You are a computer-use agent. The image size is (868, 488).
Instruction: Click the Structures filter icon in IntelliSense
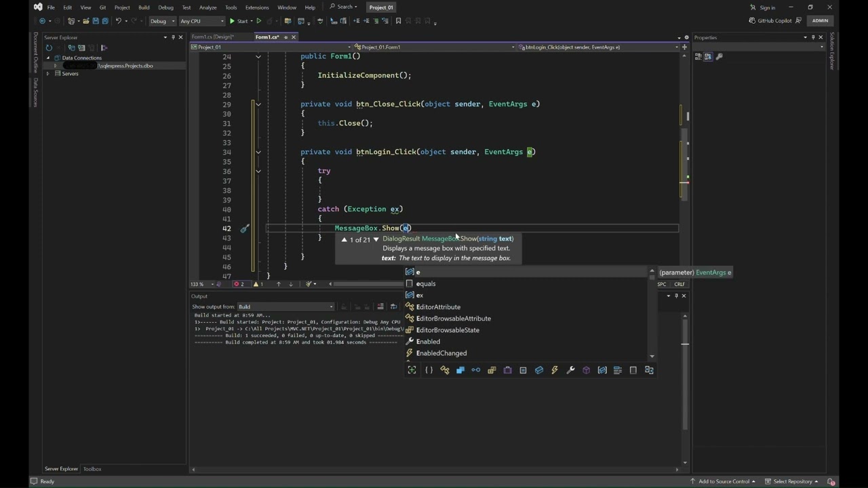460,370
